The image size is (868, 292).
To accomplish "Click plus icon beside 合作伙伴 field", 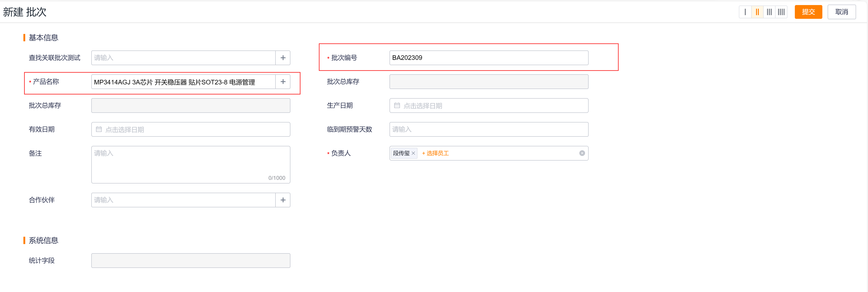I will point(283,200).
